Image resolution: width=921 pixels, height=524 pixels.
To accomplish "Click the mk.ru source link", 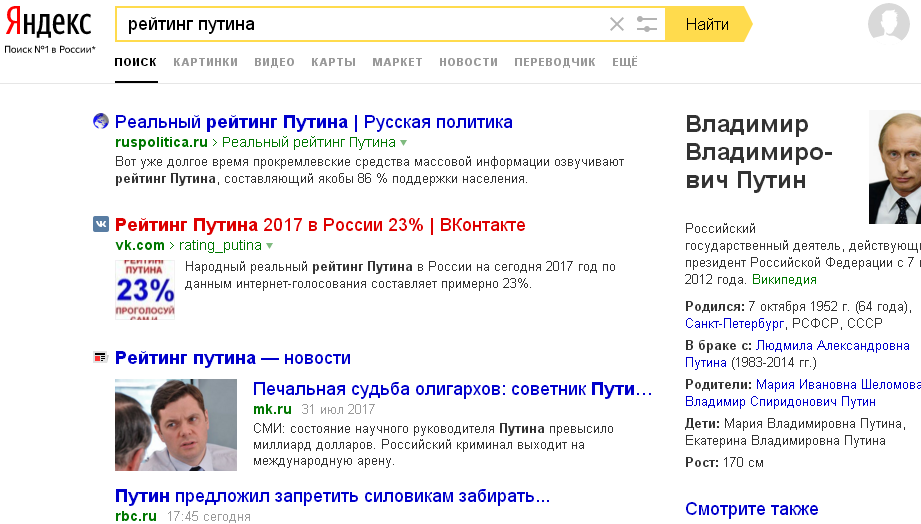I will click(273, 409).
